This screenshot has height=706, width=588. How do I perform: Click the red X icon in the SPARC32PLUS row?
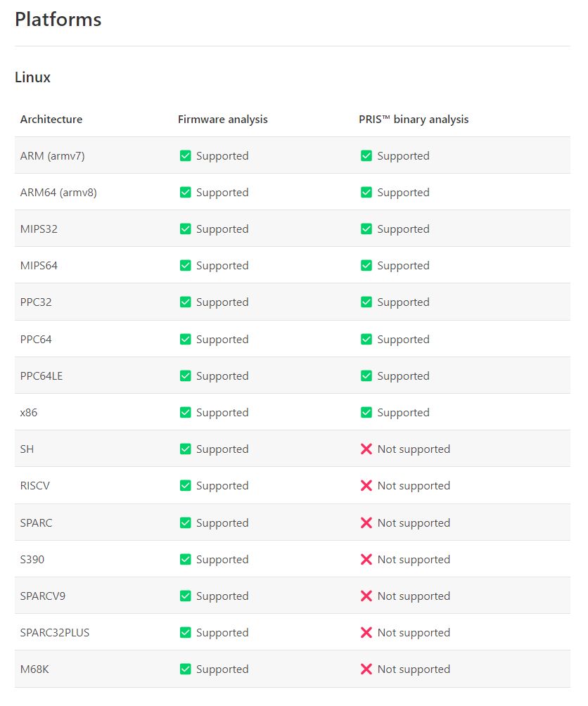point(366,633)
